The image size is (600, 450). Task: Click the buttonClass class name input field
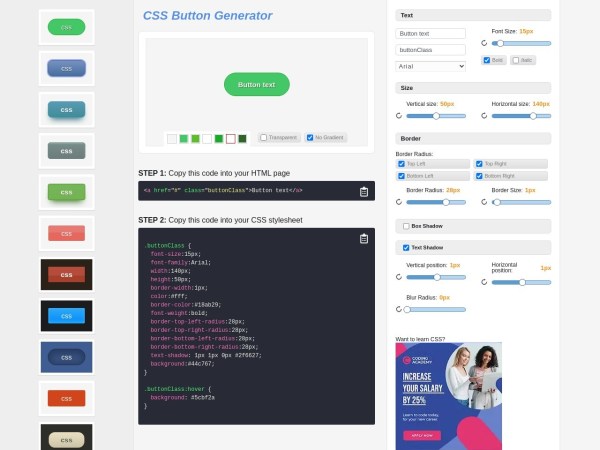tap(431, 49)
